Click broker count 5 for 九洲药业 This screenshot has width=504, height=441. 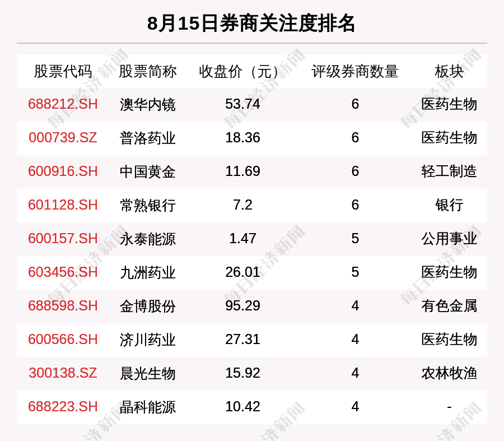pos(355,272)
